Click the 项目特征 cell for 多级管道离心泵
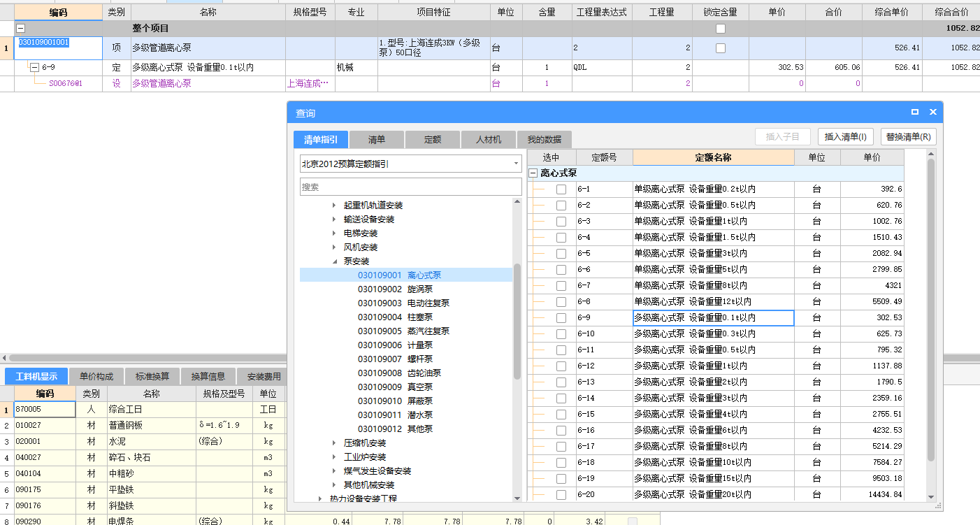The image size is (980, 525). point(433,48)
